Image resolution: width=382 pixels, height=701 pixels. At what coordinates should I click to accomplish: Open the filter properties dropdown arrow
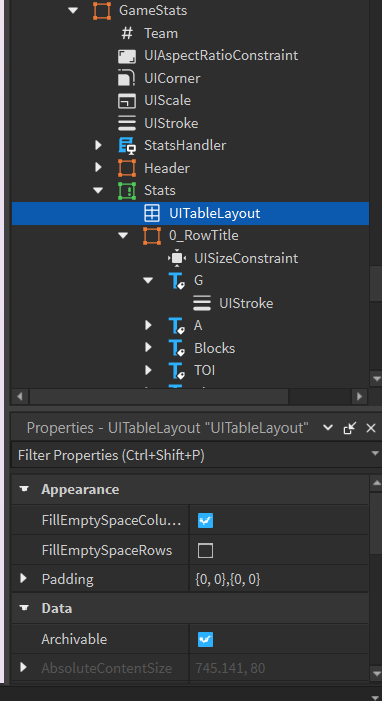point(375,454)
